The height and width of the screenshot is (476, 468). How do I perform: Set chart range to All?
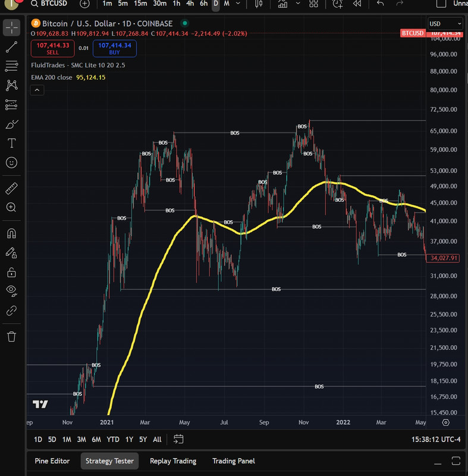tap(157, 439)
